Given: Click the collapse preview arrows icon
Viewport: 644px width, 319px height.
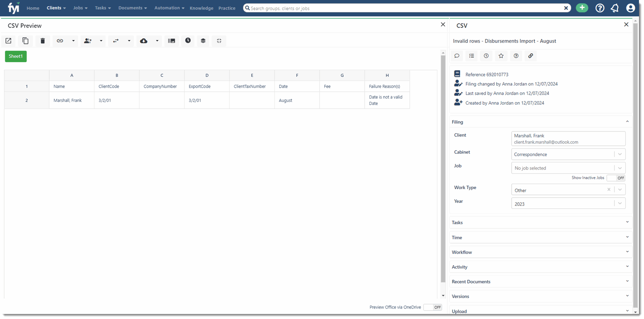Looking at the screenshot, I should (219, 41).
